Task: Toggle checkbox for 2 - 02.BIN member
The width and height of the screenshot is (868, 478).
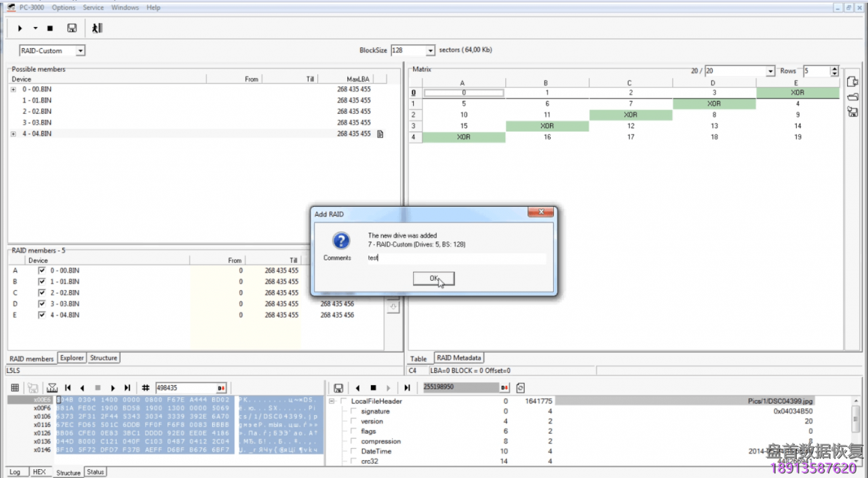Action: pyautogui.click(x=42, y=293)
